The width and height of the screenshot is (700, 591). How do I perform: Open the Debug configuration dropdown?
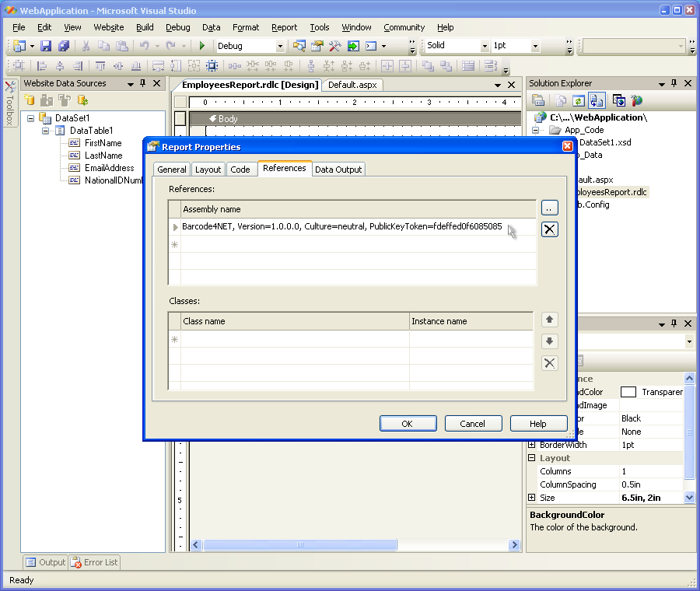(280, 46)
